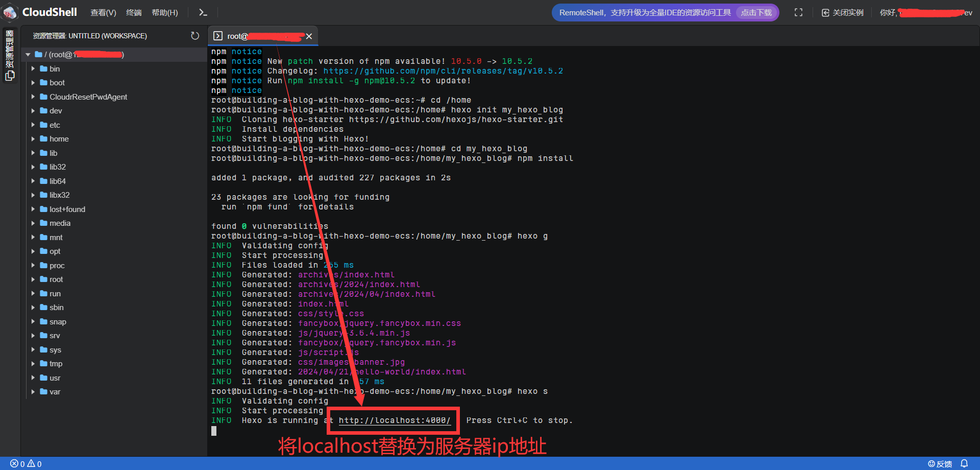
Task: Refresh the resource manager workspace
Action: pyautogui.click(x=195, y=36)
